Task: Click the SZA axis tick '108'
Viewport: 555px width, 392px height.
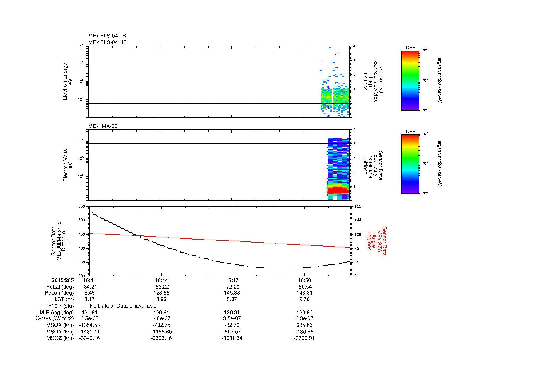Action: tap(357, 234)
